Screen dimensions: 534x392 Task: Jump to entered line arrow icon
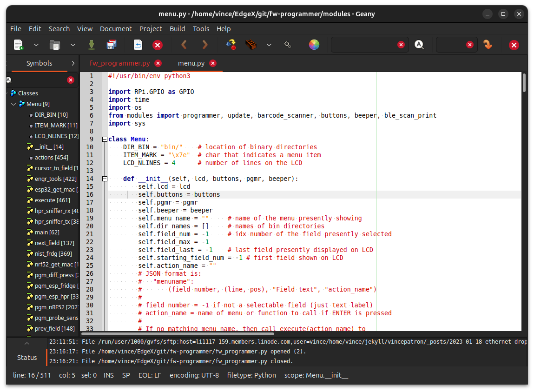point(488,45)
